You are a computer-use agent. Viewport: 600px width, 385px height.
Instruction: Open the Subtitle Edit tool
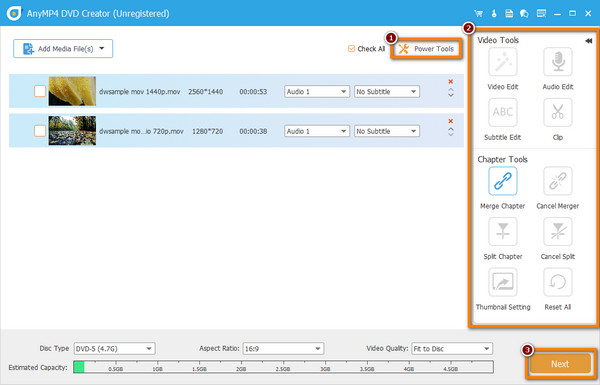(502, 113)
